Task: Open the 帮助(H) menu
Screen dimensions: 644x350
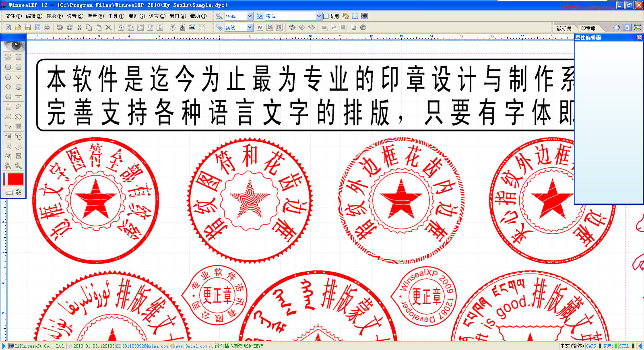Action: click(x=198, y=16)
